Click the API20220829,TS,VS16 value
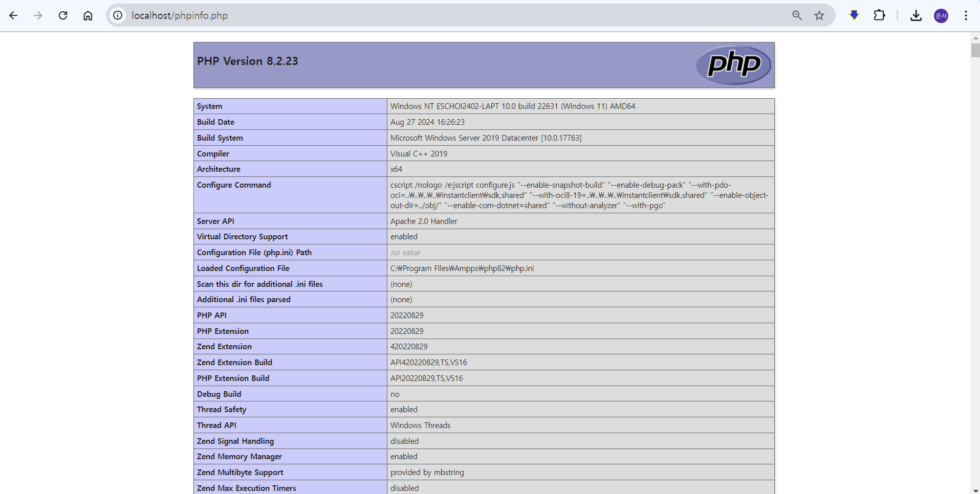980x494 pixels. pos(427,378)
